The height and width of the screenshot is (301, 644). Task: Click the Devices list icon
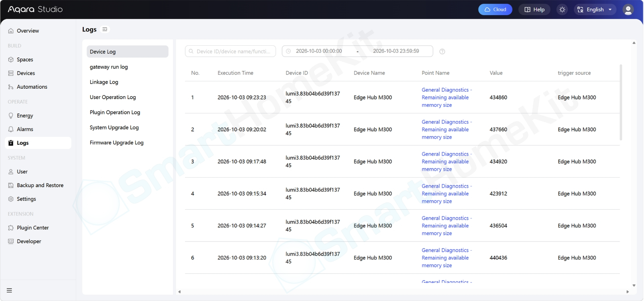pos(11,73)
